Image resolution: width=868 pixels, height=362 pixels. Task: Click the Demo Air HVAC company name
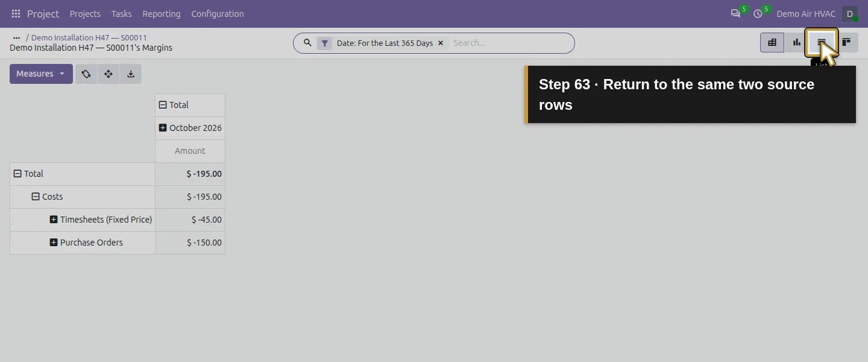tap(806, 14)
